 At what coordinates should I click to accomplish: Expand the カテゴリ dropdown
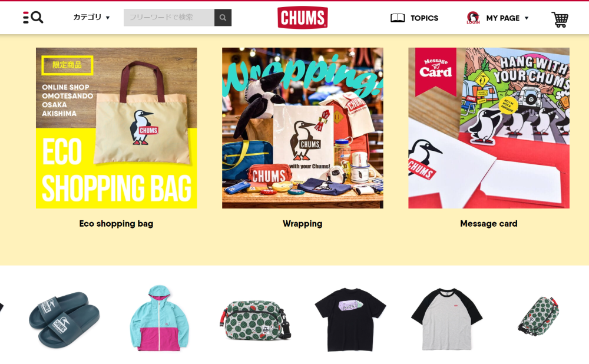click(x=91, y=17)
